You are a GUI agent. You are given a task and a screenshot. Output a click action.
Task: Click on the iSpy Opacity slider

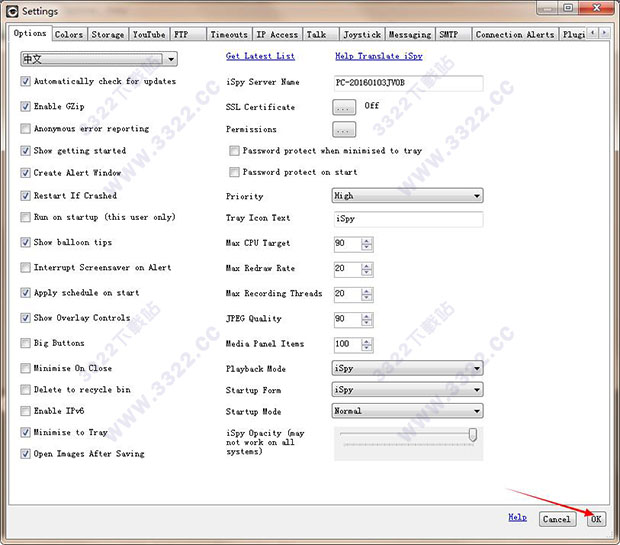[407, 435]
